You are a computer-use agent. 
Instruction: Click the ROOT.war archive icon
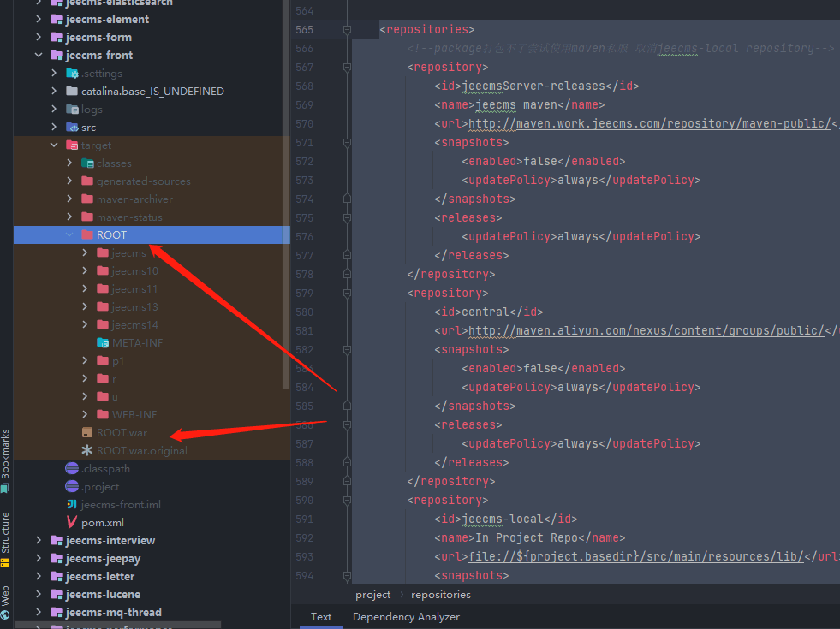(87, 432)
